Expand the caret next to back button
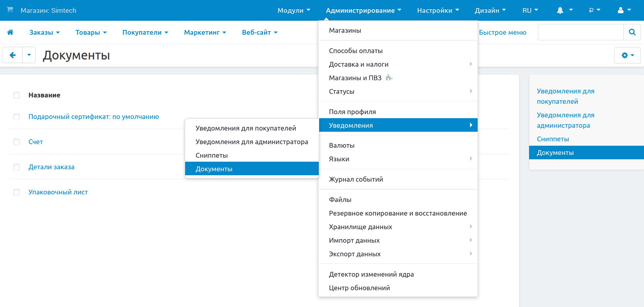The image size is (644, 307). [x=29, y=55]
